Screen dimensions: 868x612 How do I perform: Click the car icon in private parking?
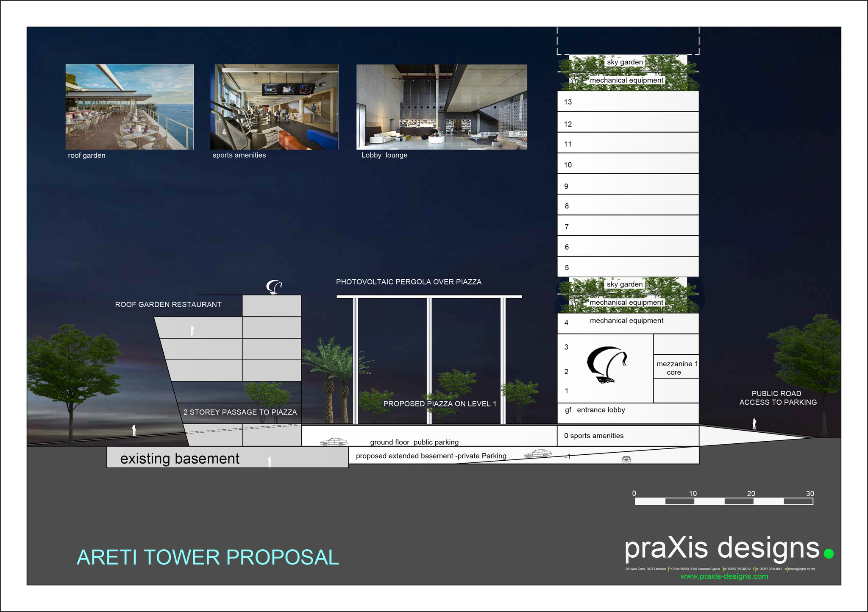538,453
